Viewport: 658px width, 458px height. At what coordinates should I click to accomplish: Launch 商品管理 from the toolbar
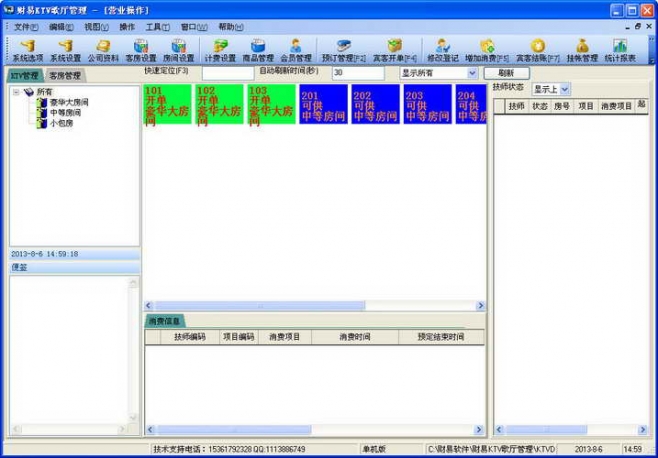point(257,50)
